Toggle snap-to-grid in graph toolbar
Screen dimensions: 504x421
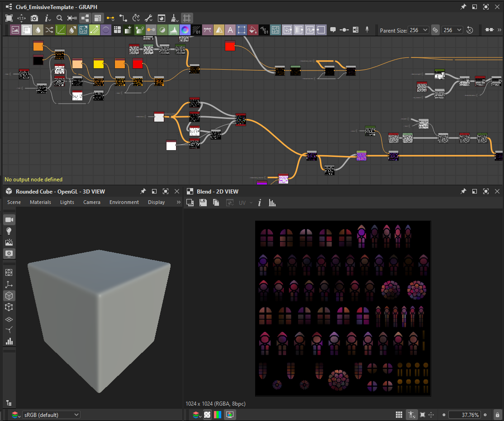click(x=187, y=18)
